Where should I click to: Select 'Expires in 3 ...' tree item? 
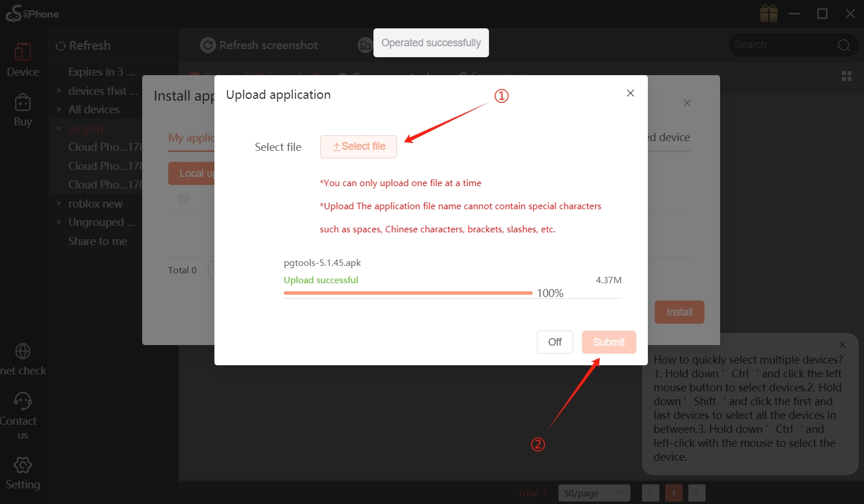tap(102, 72)
